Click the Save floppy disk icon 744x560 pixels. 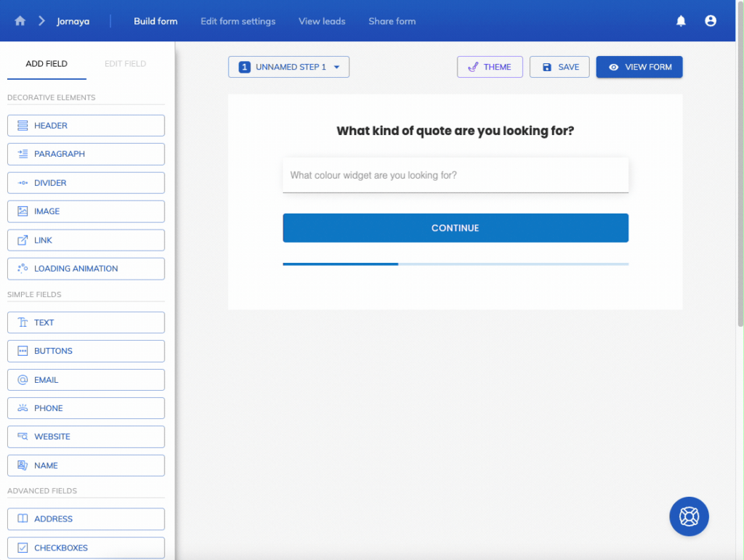coord(547,68)
